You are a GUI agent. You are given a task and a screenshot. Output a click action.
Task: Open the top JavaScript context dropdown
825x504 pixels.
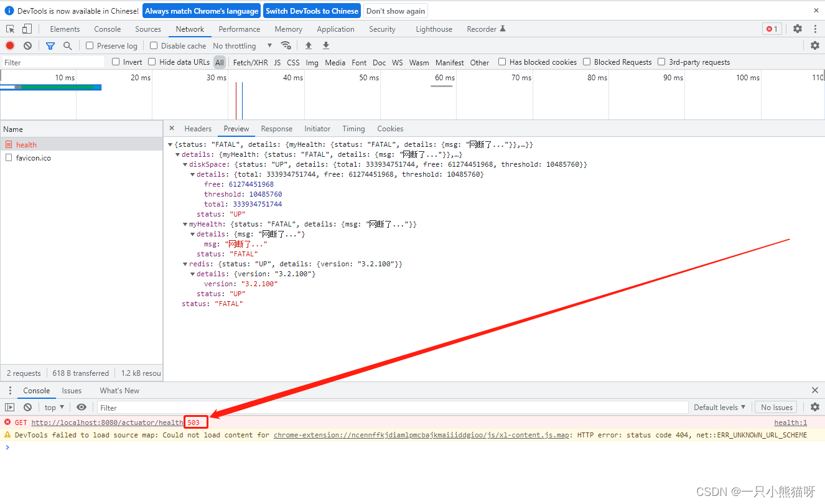[x=54, y=408]
